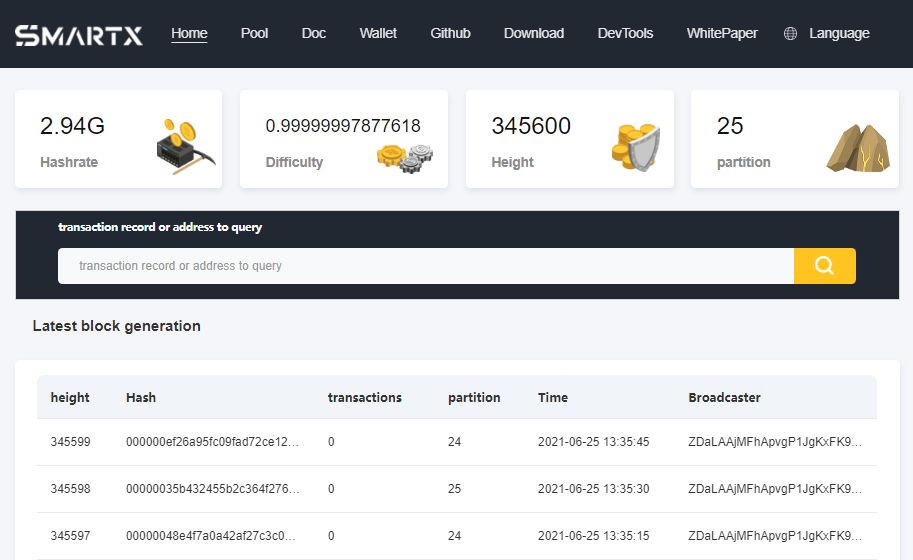This screenshot has height=560, width=913.
Task: Open hash 00000035b432455b2c364f276...
Action: (x=213, y=489)
